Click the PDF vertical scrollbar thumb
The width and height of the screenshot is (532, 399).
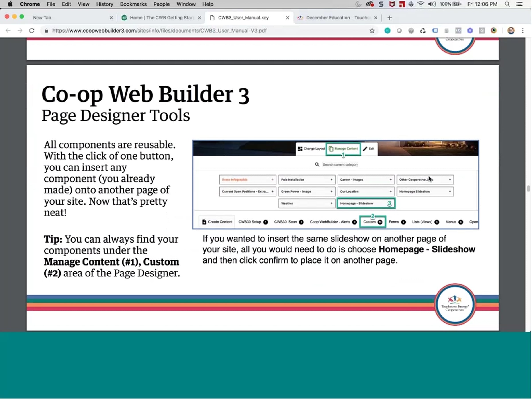tap(528, 188)
